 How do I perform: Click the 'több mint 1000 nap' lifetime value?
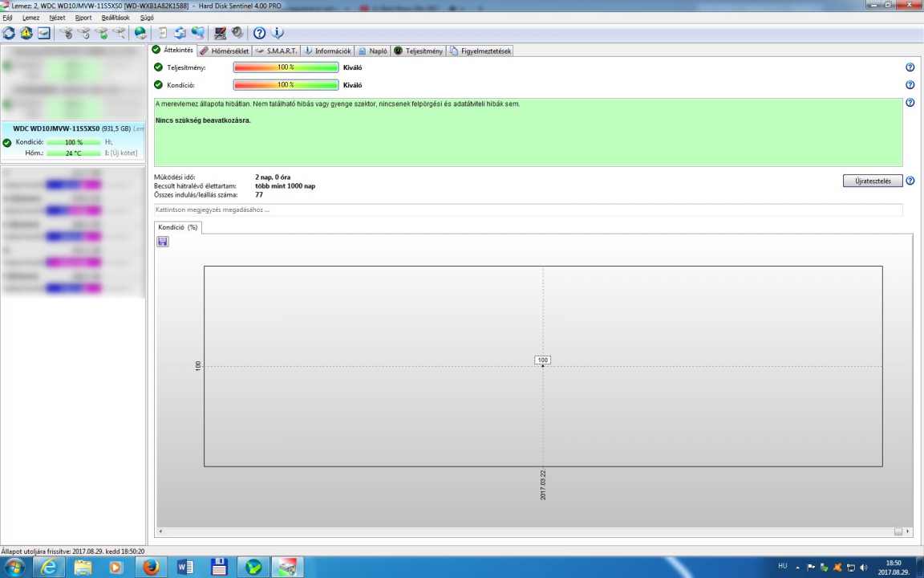pyautogui.click(x=286, y=185)
